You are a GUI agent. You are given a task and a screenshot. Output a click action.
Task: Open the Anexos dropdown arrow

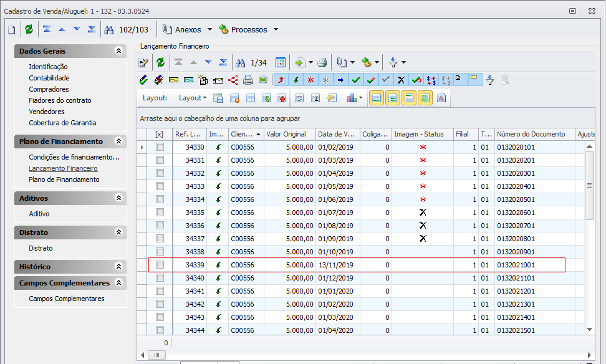click(x=210, y=29)
